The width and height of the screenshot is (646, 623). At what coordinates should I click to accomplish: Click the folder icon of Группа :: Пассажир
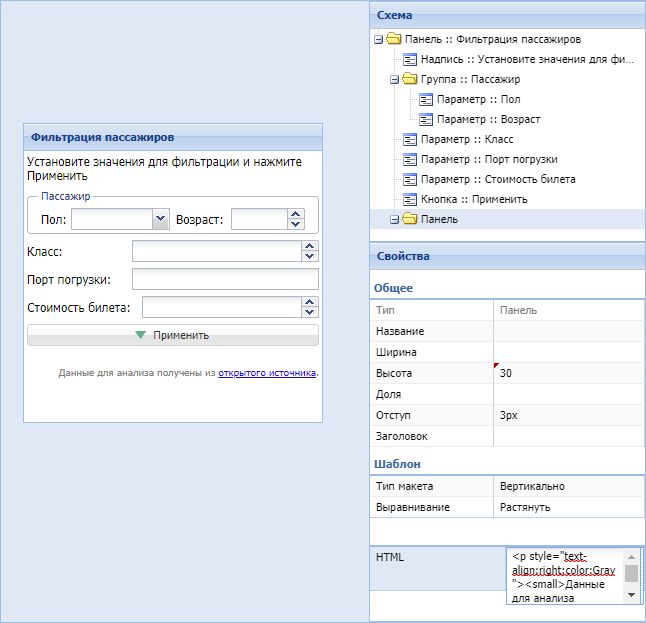coord(410,80)
